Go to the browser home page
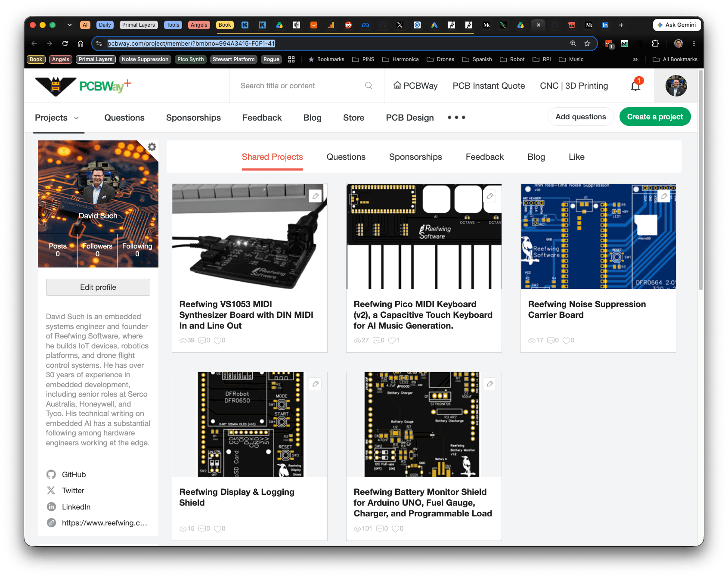The height and width of the screenshot is (578, 728). click(81, 44)
